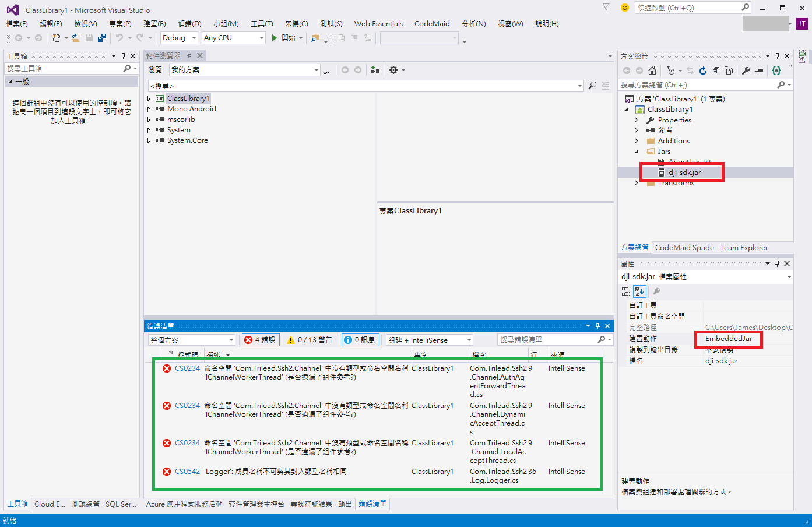Open the Build + IntelliSense dropdown
812x527 pixels.
(430, 340)
